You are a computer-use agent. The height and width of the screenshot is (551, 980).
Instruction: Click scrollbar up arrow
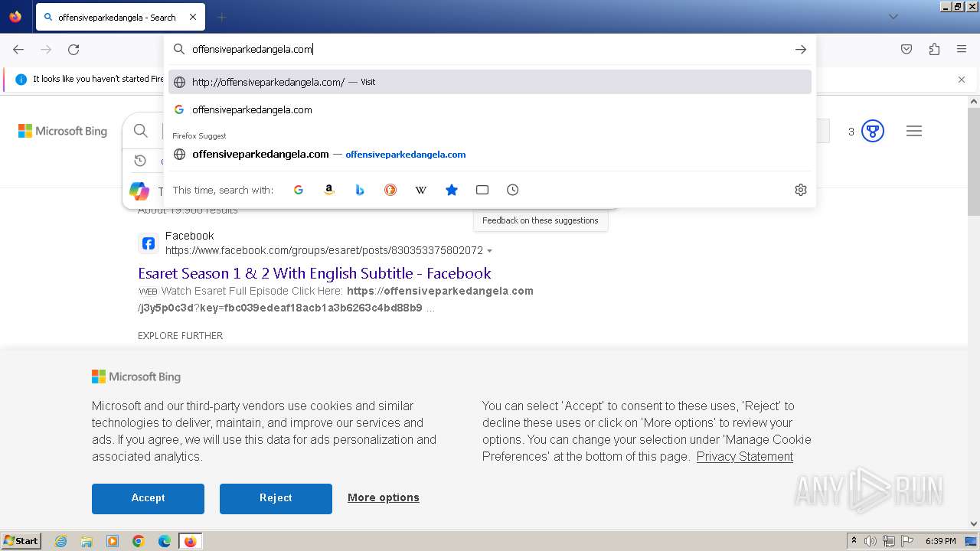974,102
